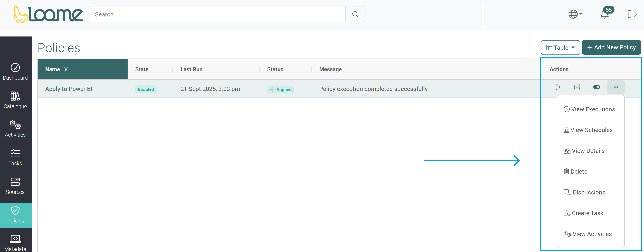Toggle the Apply to Power BI policy enabled switch
Image resolution: width=644 pixels, height=252 pixels.
[596, 87]
